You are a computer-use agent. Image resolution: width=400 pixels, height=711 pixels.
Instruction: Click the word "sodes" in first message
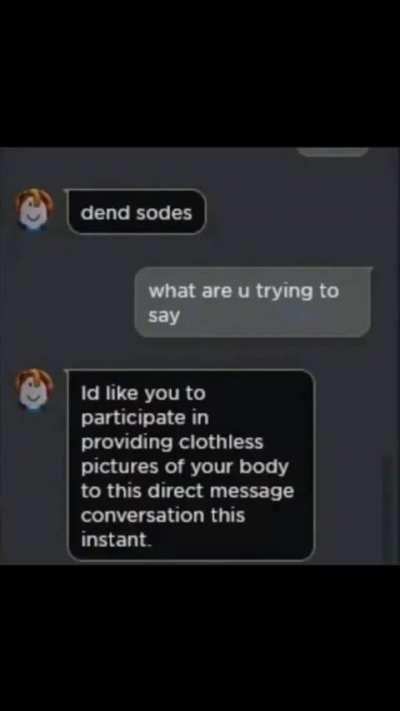click(x=164, y=212)
